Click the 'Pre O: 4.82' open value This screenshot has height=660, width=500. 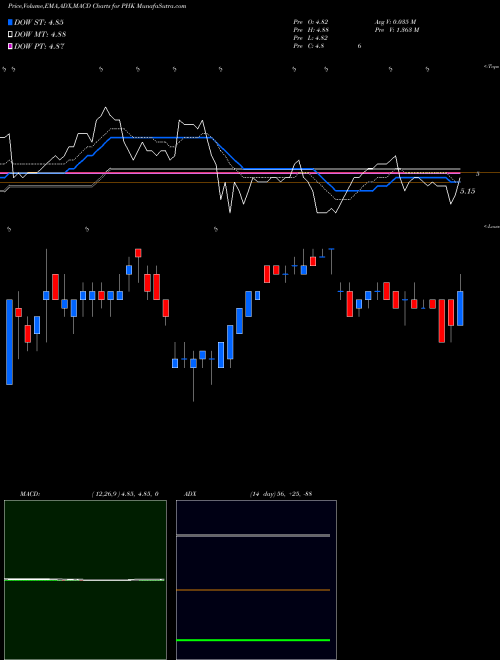[311, 21]
